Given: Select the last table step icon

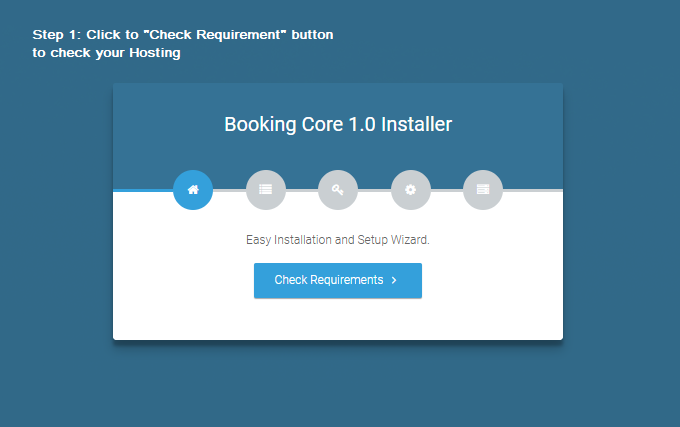Looking at the screenshot, I should 483,189.
